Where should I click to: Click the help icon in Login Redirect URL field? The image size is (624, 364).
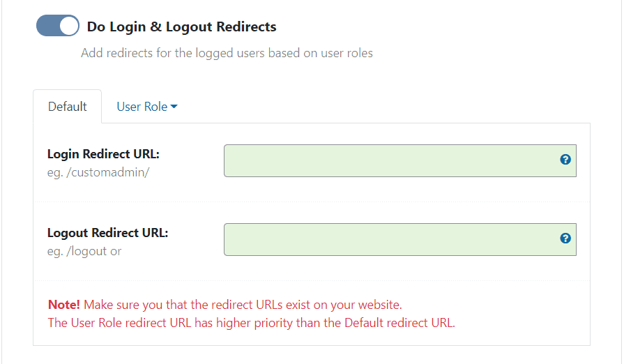click(x=565, y=160)
